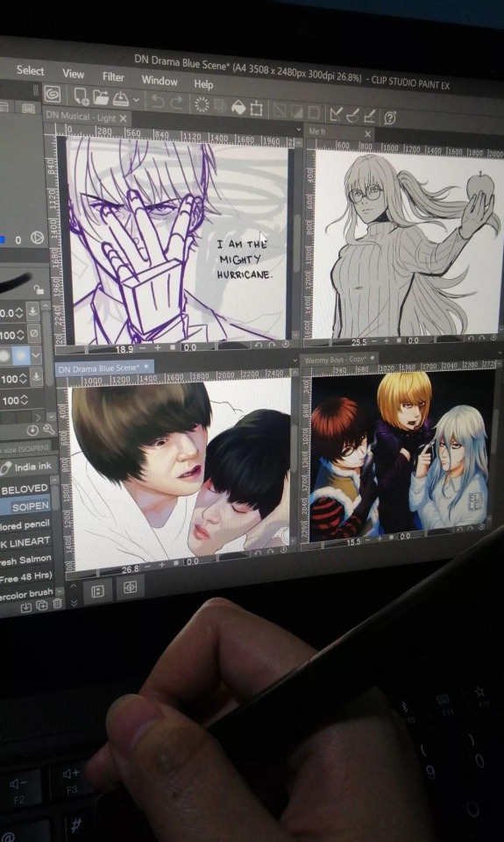504x842 pixels.
Task: Click the Redo arrow
Action: click(x=176, y=103)
